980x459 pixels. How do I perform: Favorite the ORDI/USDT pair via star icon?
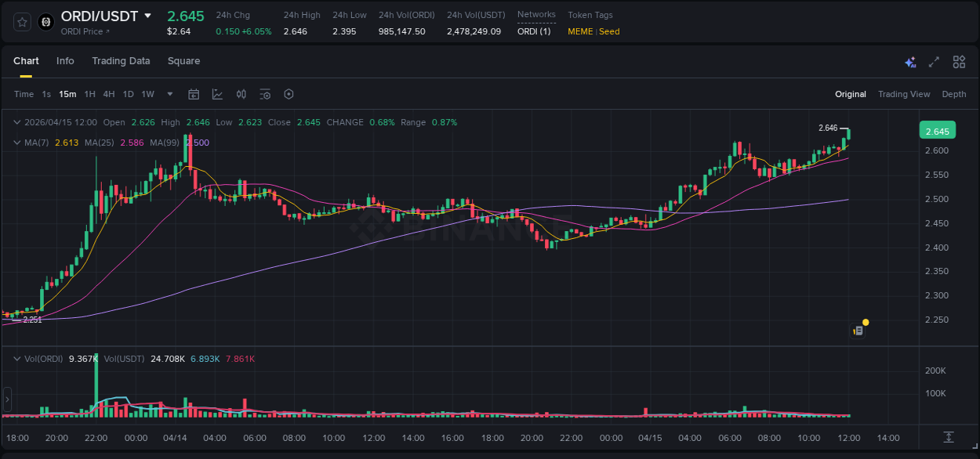click(21, 22)
